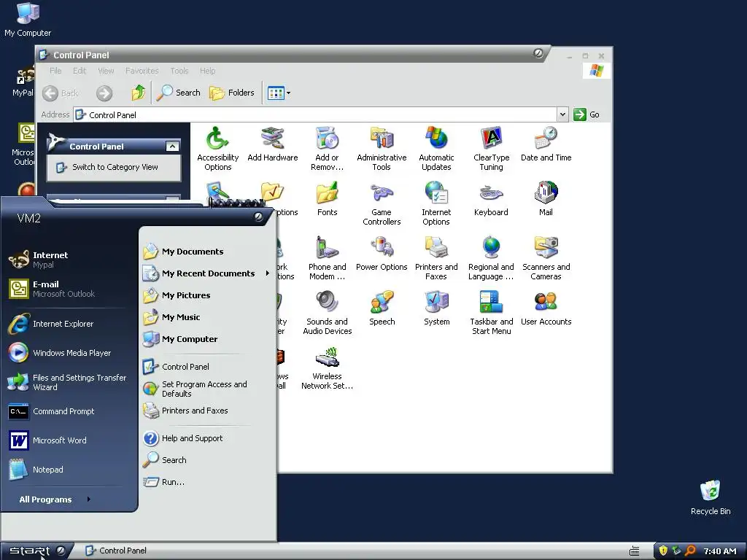
Task: Open Printers and Faxes icon in Control Panel
Action: [436, 258]
